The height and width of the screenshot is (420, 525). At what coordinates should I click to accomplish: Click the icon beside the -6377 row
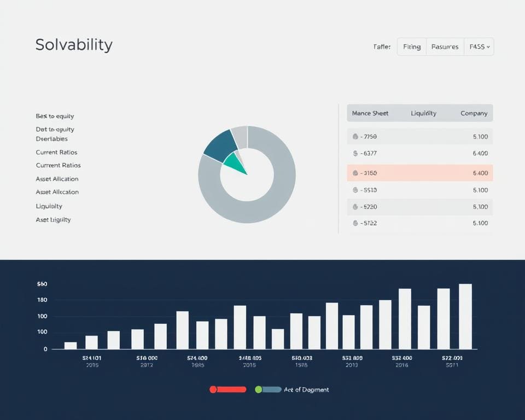tap(355, 154)
